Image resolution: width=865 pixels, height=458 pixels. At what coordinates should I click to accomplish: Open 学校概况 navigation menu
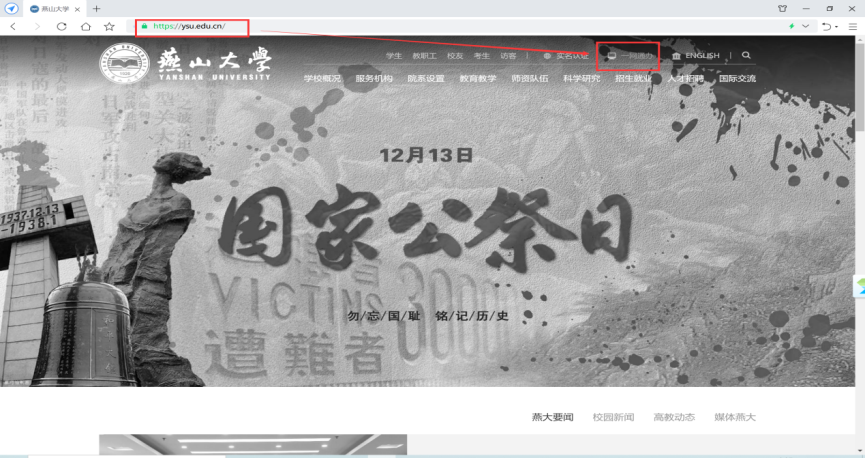(322, 78)
